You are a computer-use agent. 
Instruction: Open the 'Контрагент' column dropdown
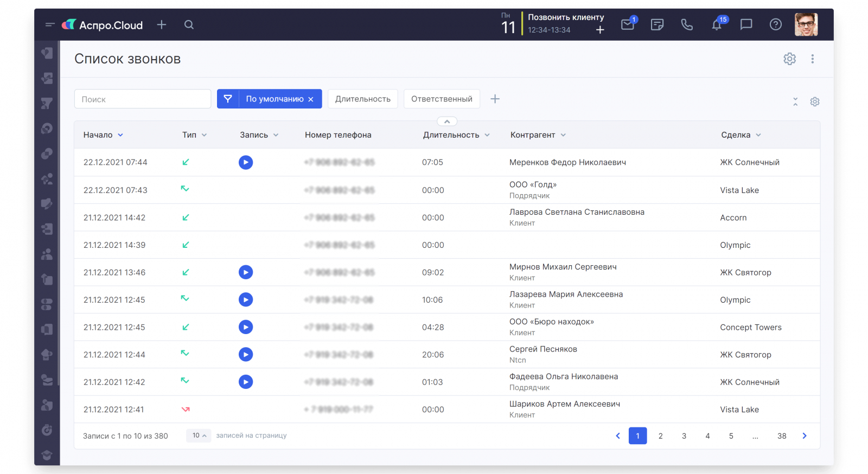point(563,135)
